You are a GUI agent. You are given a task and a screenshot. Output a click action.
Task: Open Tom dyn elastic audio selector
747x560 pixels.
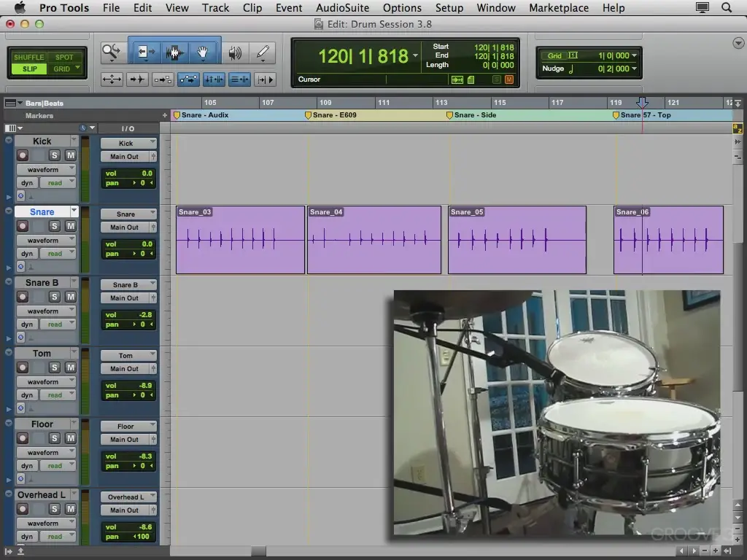pos(27,395)
